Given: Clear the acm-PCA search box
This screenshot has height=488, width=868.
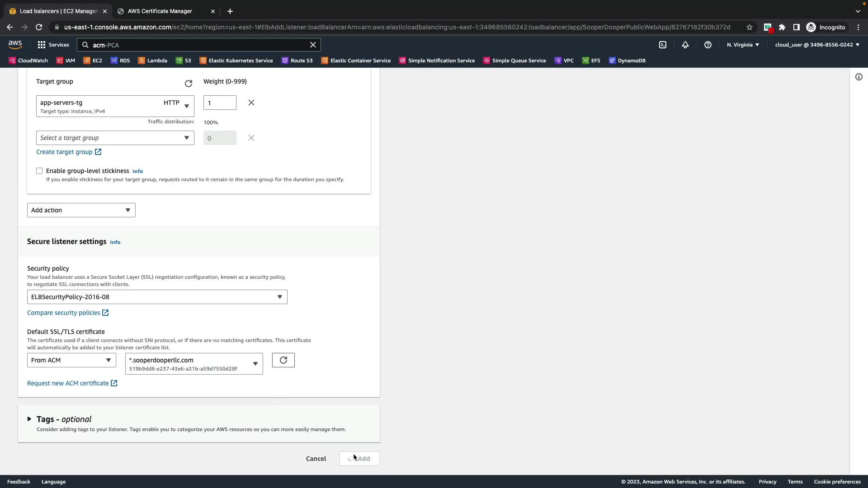Looking at the screenshot, I should pos(313,45).
